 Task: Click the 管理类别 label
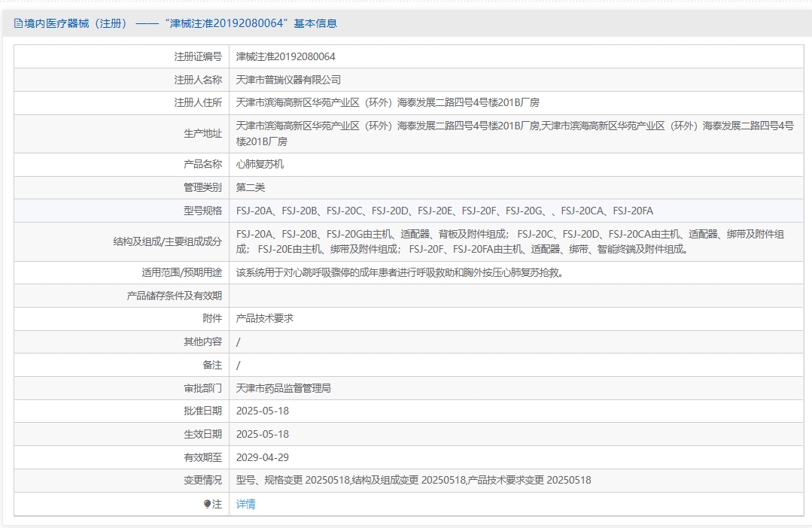click(202, 187)
